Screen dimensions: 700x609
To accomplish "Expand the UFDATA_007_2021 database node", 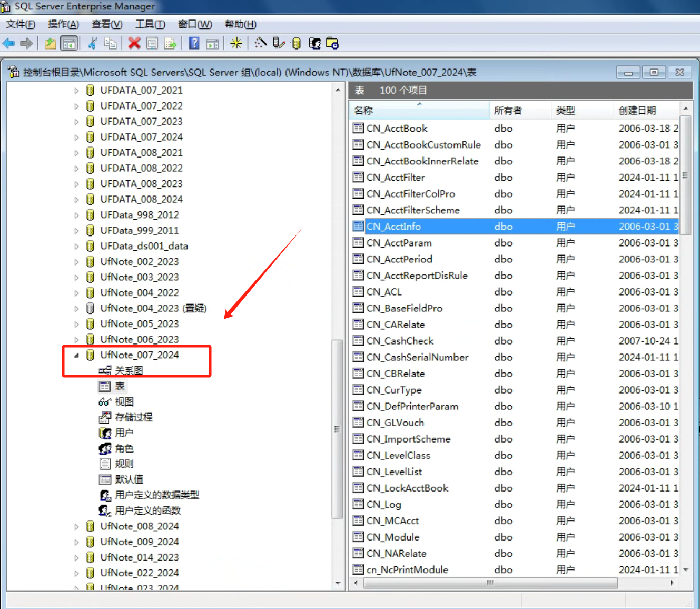I will [x=76, y=91].
